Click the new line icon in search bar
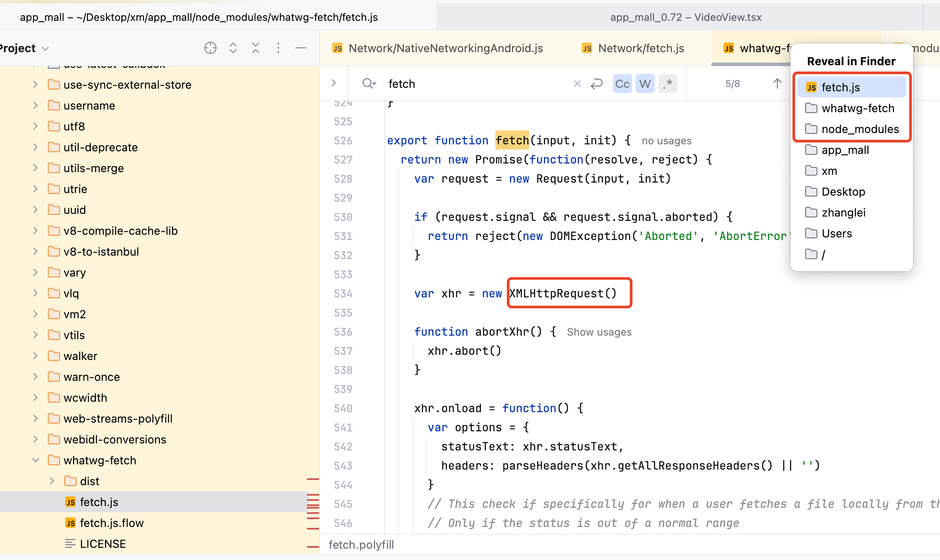 (x=597, y=83)
